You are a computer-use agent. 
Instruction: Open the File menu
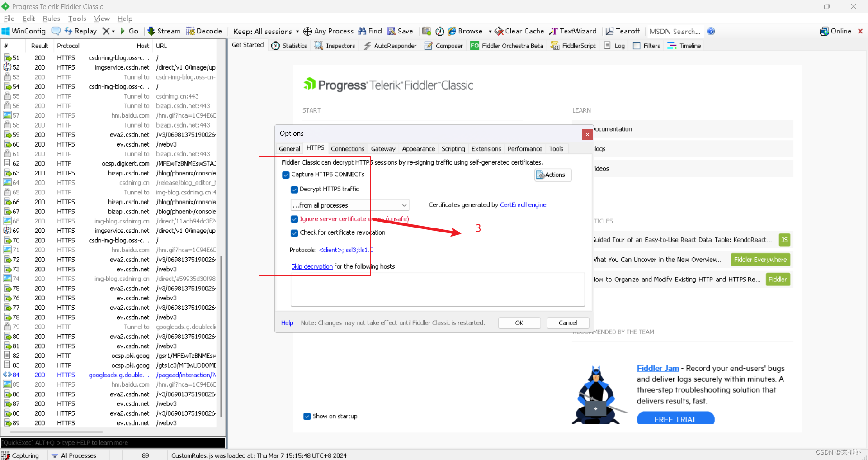click(9, 19)
